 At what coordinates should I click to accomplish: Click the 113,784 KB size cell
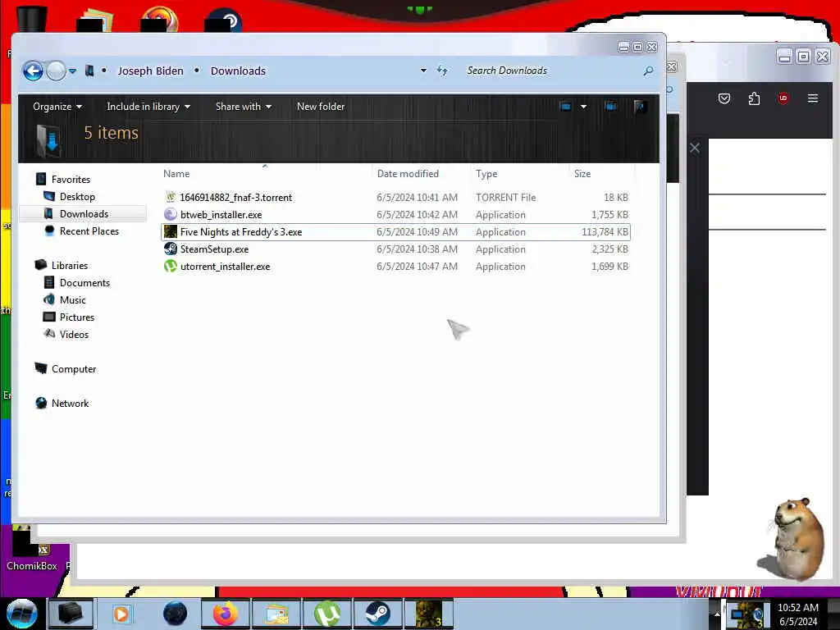coord(605,232)
